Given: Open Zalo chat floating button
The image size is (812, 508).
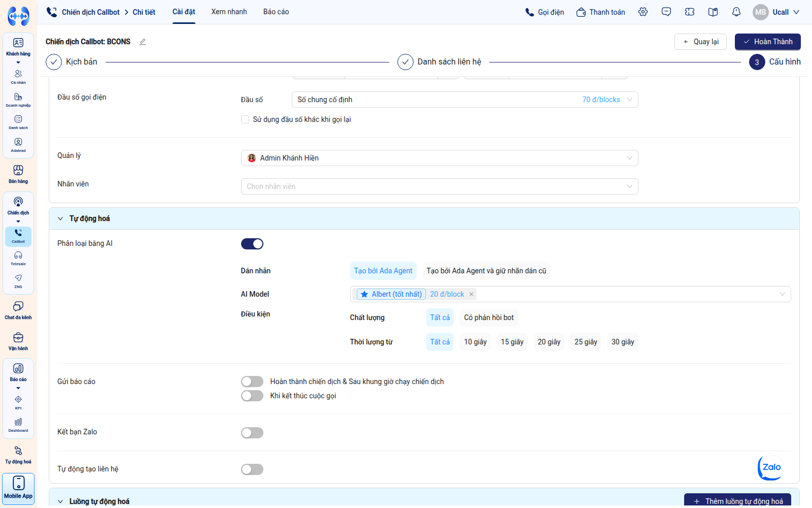Looking at the screenshot, I should tap(770, 467).
